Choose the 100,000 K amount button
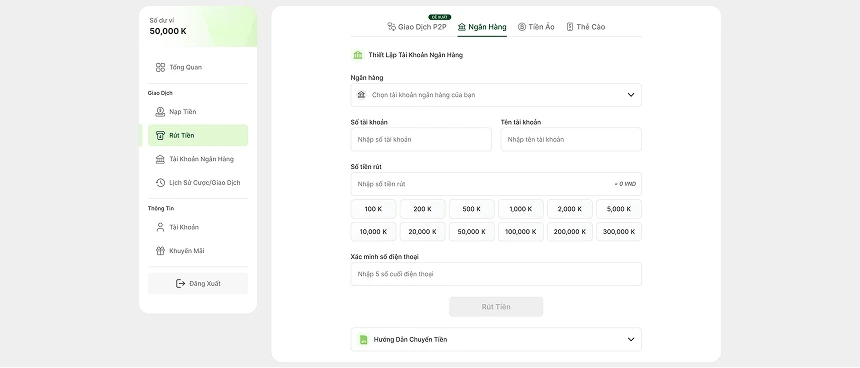Screen dimensions: 860x368 coord(520,231)
